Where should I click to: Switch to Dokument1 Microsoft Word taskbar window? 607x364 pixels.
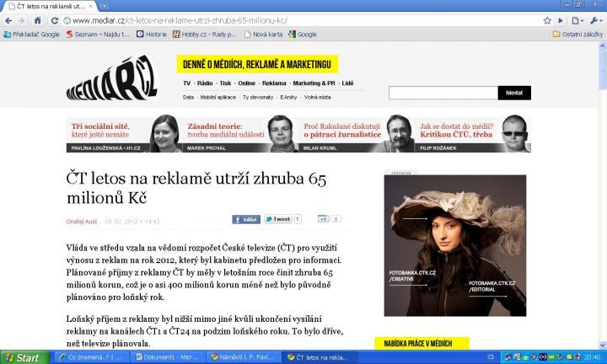pos(167,357)
